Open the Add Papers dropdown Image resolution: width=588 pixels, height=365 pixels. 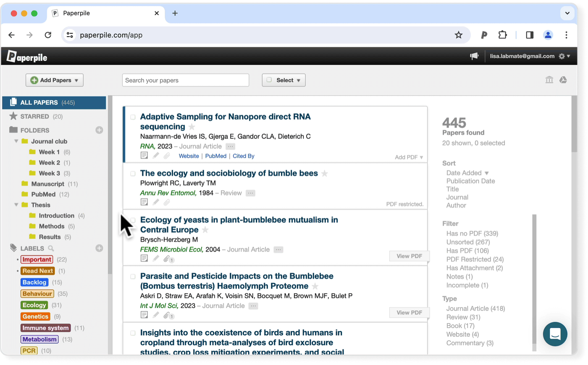[55, 80]
